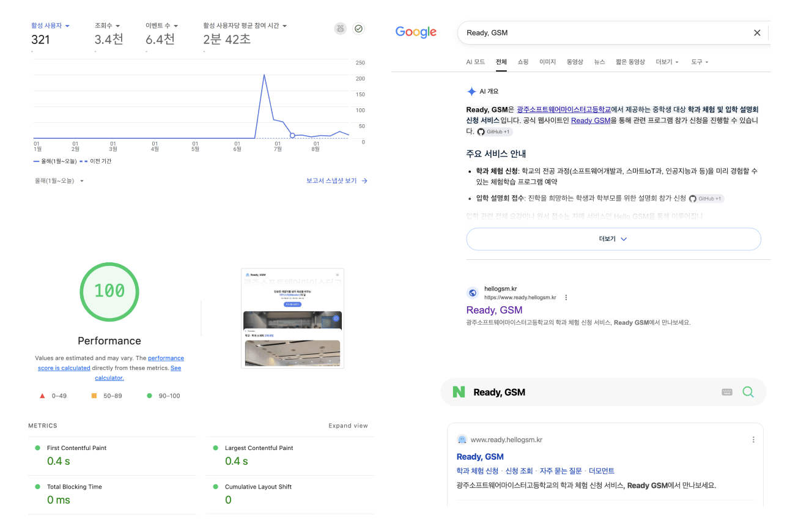Open the 조회수 metric dropdown
801x532 pixels.
coord(107,26)
